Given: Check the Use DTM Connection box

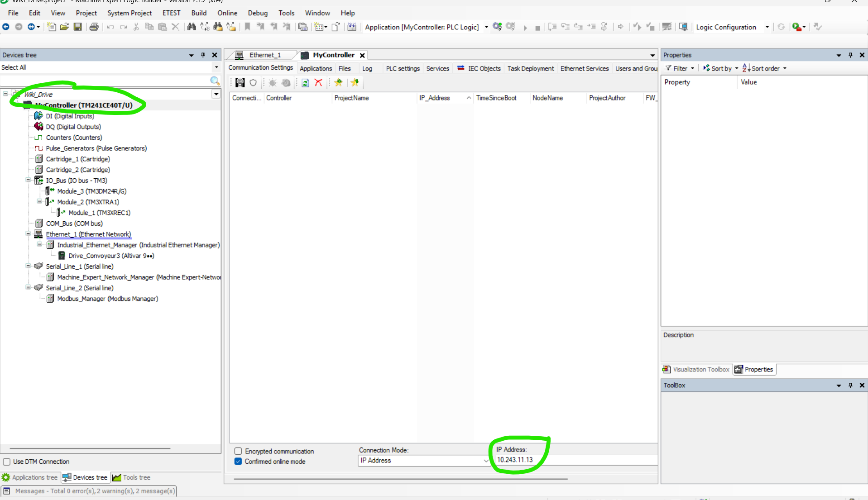Looking at the screenshot, I should (x=7, y=462).
